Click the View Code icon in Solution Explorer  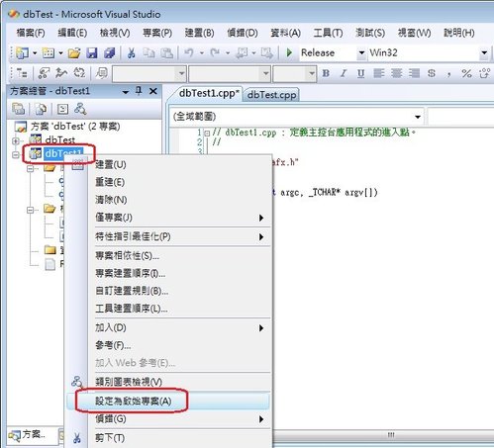tap(62, 109)
